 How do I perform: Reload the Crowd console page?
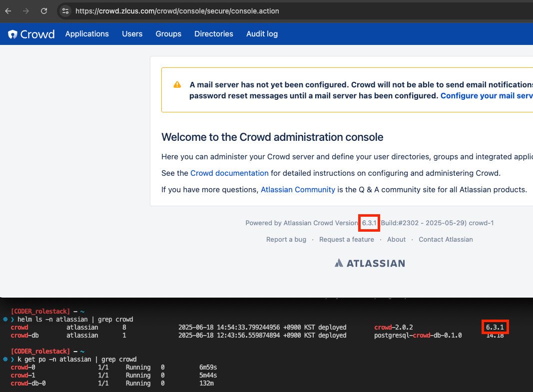[44, 11]
